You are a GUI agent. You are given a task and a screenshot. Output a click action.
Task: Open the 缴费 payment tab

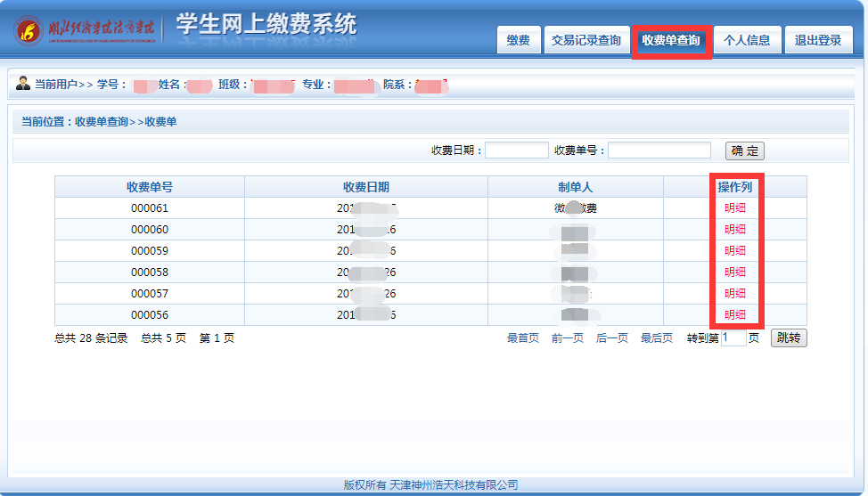(518, 40)
